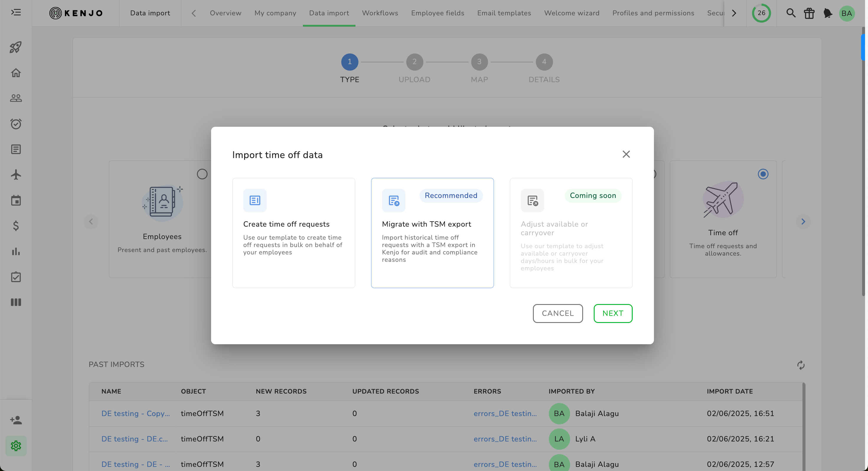Viewport: 868px width, 471px height.
Task: Switch to the Workflows tab
Action: [x=380, y=13]
